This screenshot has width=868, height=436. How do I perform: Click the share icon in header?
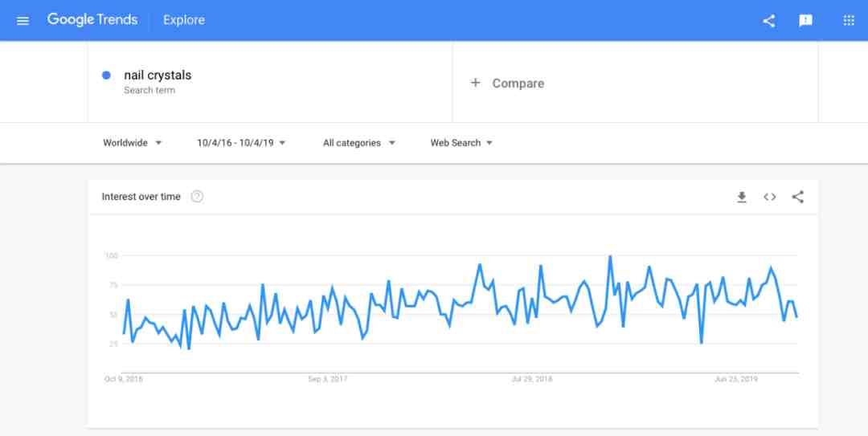768,21
